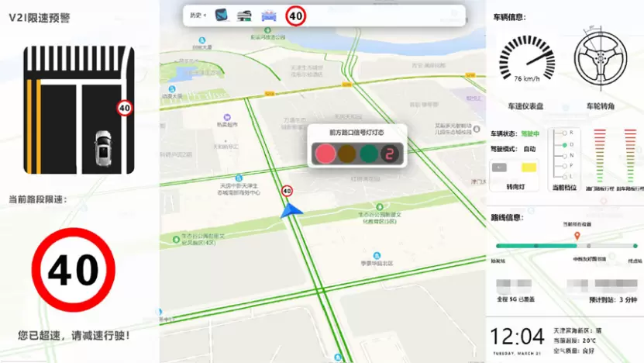644x363 pixels.
Task: Click the large 40 speed limit sign
Action: coord(73,270)
